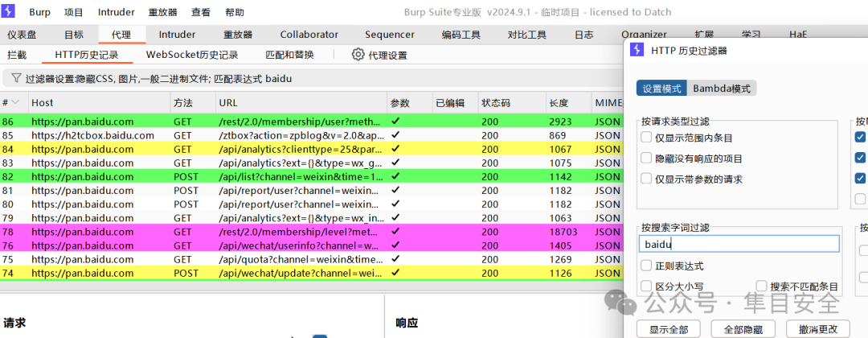Switch to the 目标 tab
Viewport: 868px width, 338px height.
(74, 35)
